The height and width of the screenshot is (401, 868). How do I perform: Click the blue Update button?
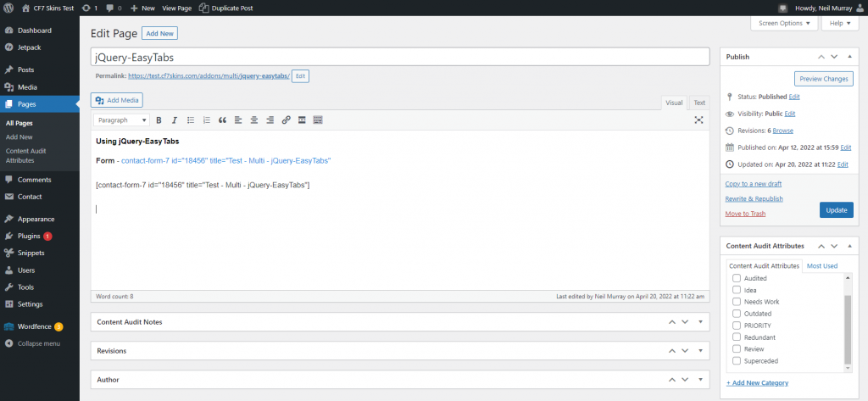pyautogui.click(x=836, y=210)
